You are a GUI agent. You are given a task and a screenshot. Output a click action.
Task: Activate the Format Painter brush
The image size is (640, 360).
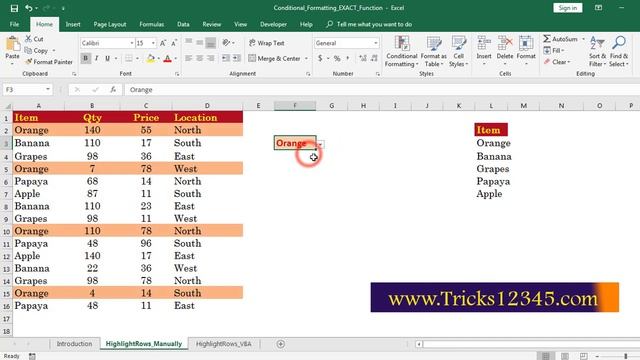(49, 62)
